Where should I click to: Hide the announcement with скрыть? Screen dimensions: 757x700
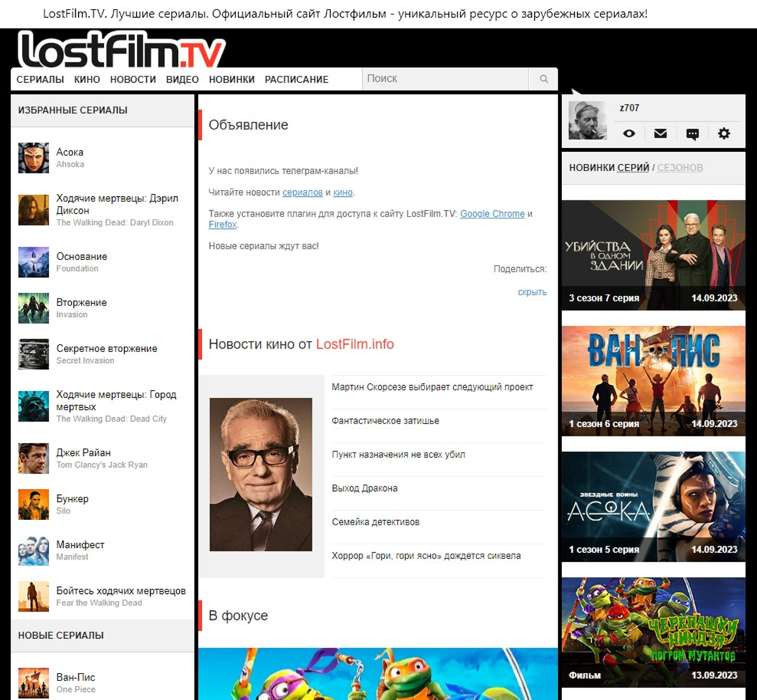click(x=532, y=292)
